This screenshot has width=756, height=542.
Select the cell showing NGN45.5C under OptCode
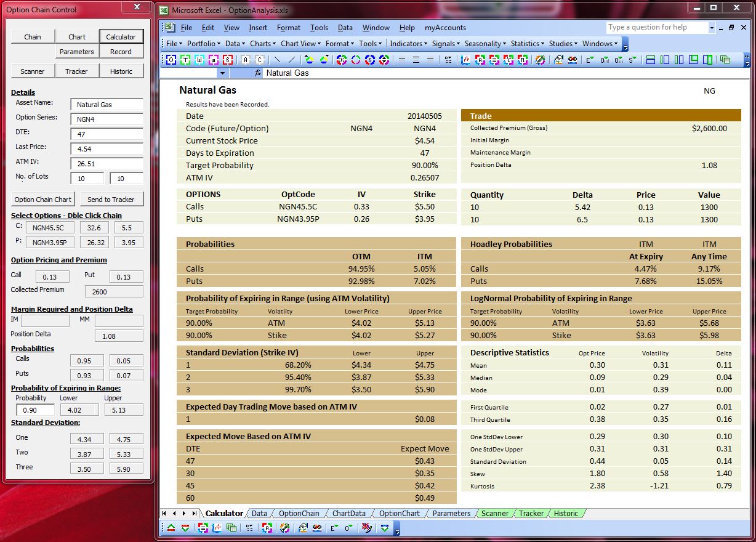click(298, 207)
